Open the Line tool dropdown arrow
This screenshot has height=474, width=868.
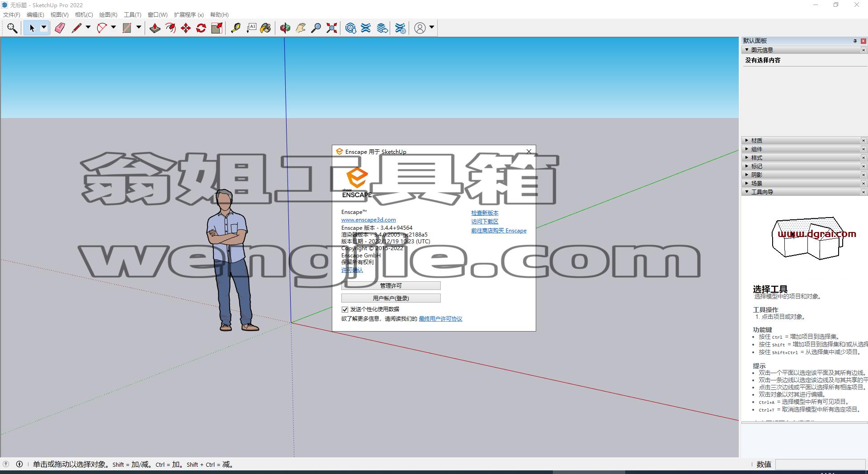[x=88, y=28]
